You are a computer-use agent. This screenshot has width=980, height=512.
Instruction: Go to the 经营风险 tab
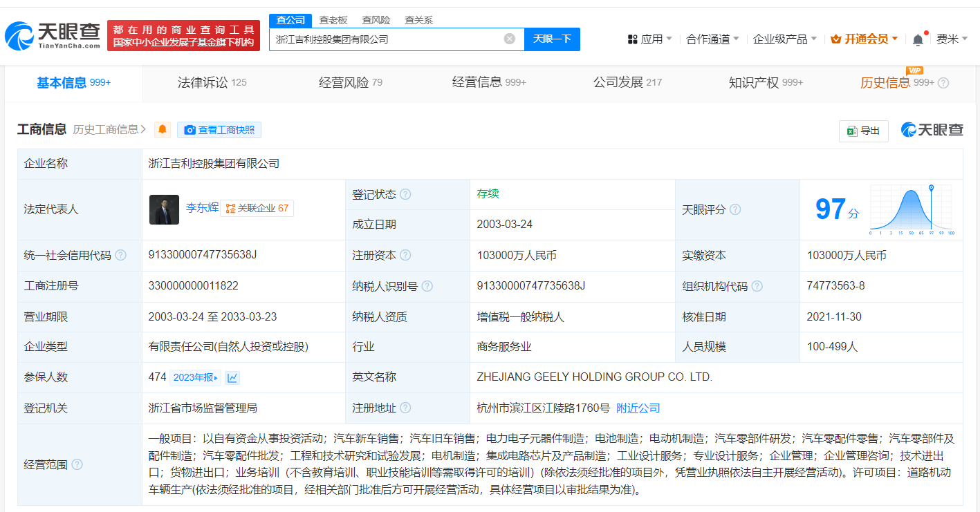point(351,83)
